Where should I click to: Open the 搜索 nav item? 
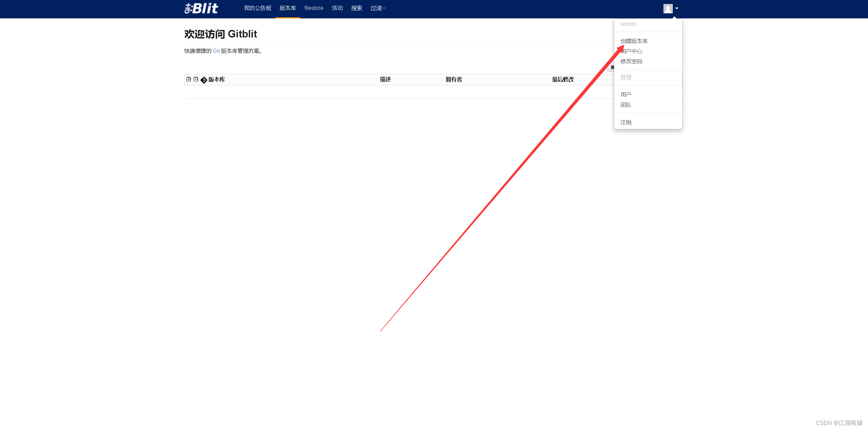(x=357, y=8)
